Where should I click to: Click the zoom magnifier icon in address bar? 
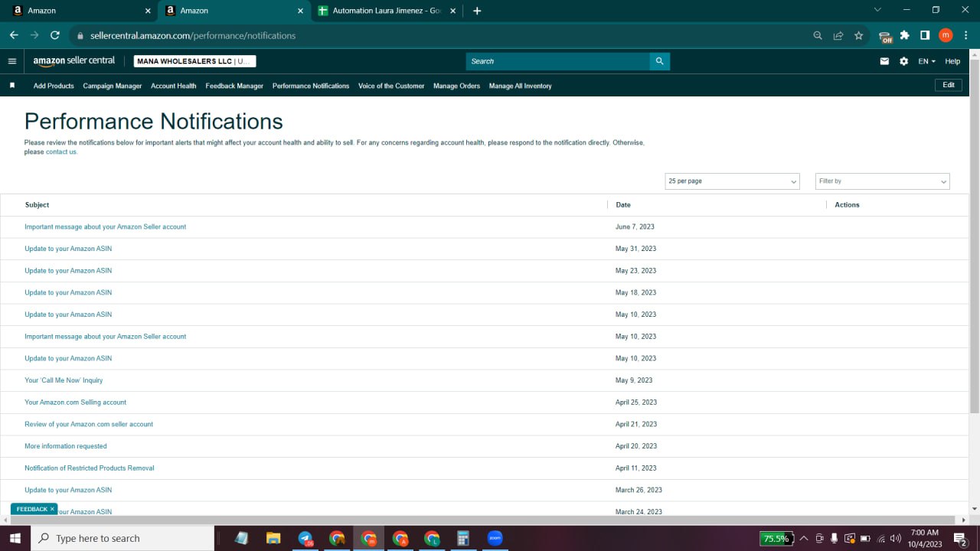818,35
